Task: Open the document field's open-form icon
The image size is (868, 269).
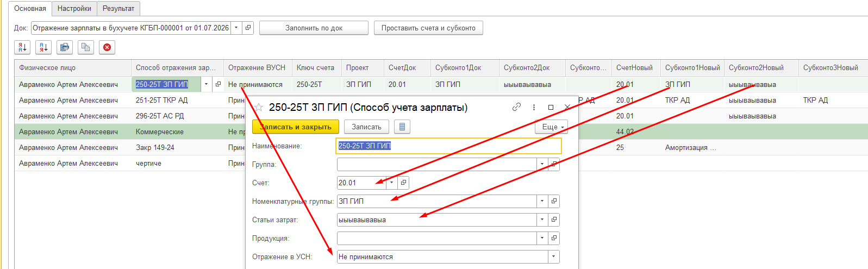Action: coord(248,28)
